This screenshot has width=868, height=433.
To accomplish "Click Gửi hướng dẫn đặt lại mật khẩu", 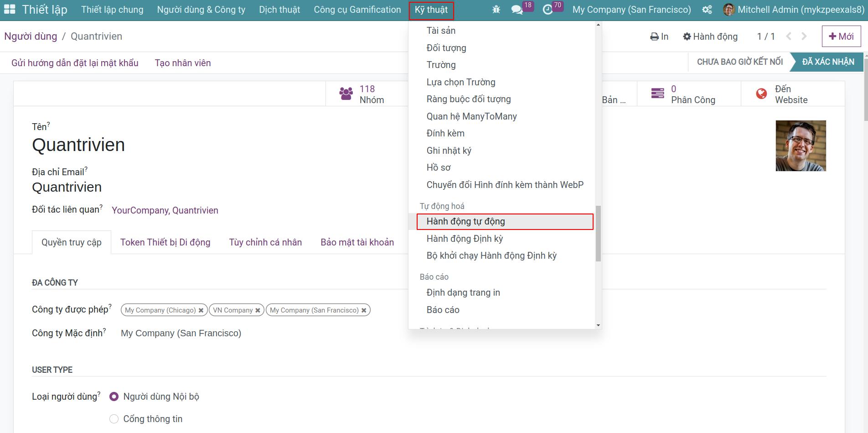I will pyautogui.click(x=75, y=63).
